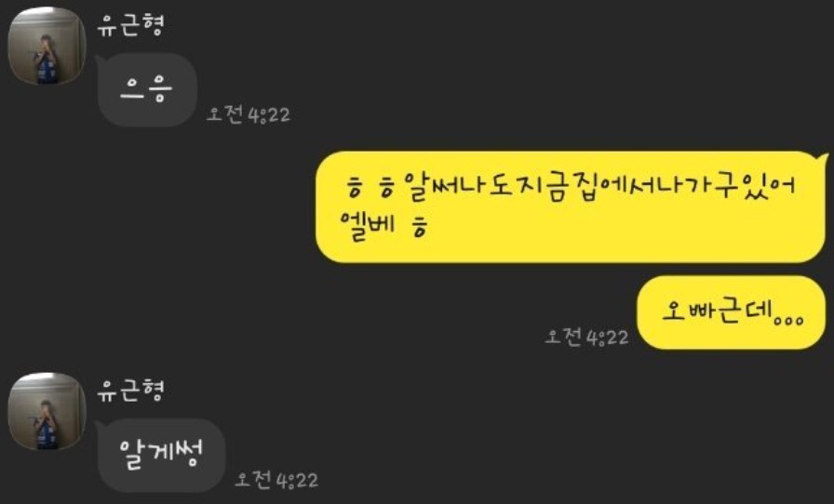
Task: Click the 오전 4:22 timestamp left of 오빠근데...
Action: pos(587,337)
